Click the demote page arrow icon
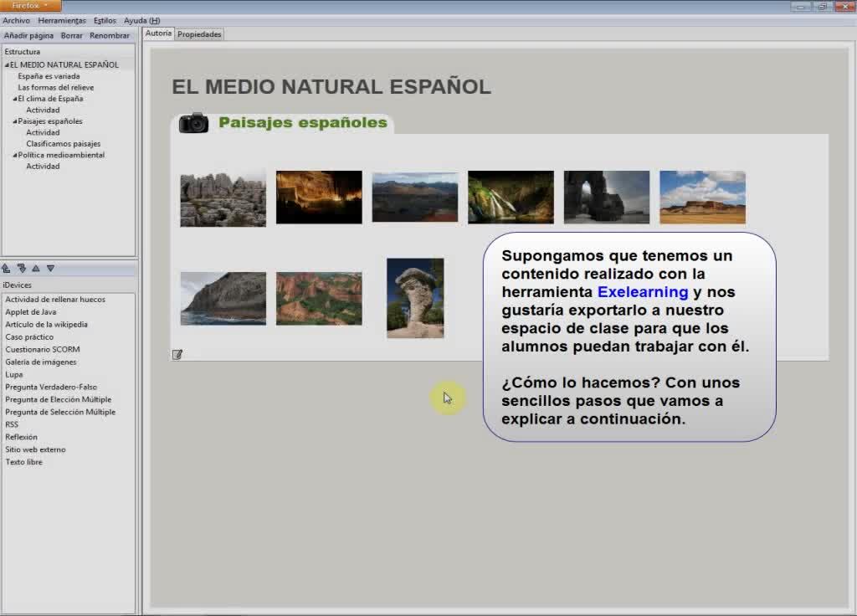857x616 pixels. pyautogui.click(x=21, y=269)
